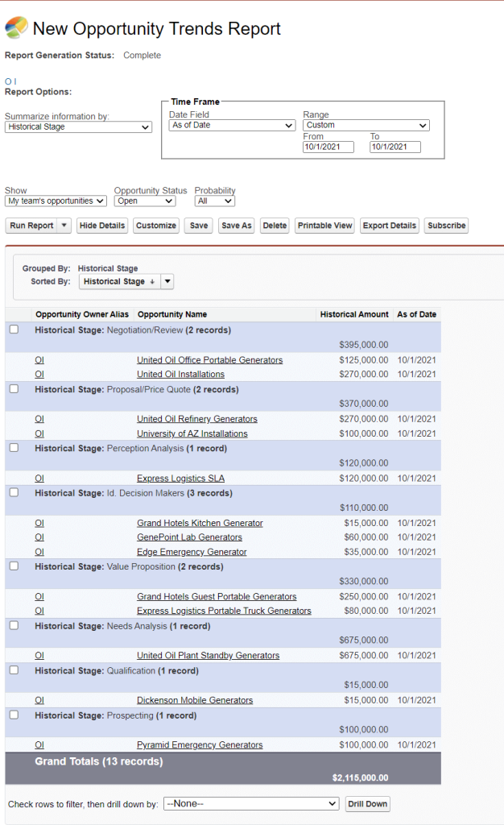This screenshot has height=825, width=504.
Task: Open the United Oil Installations opportunity link
Action: (x=180, y=375)
